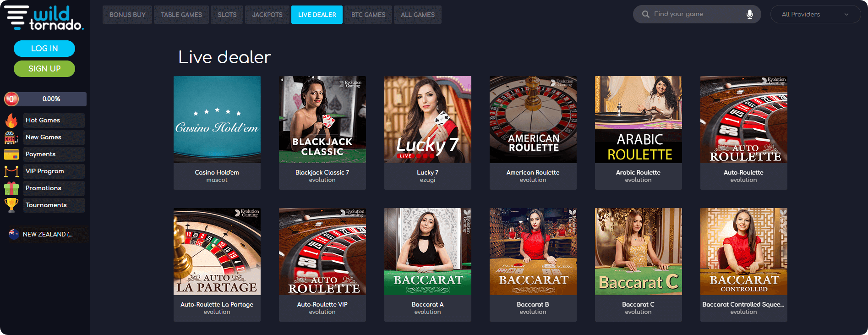
Task: Click the Tournaments trophy icon
Action: pos(11,205)
